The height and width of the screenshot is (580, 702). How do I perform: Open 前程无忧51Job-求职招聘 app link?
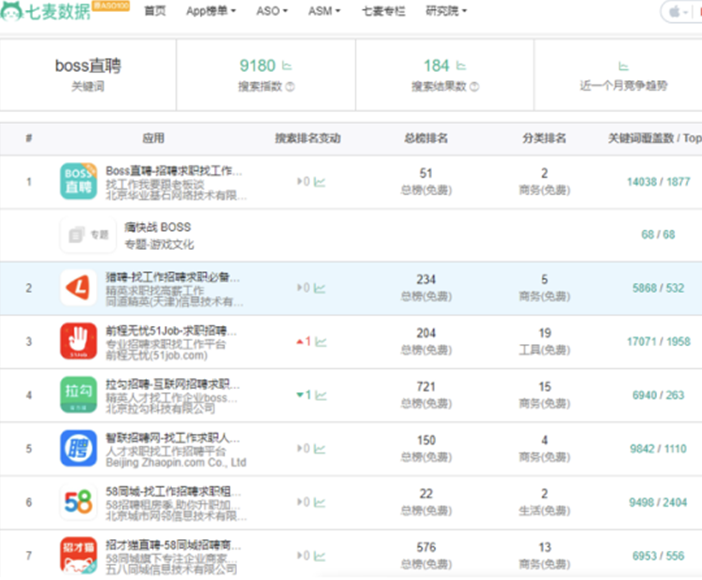tap(171, 331)
